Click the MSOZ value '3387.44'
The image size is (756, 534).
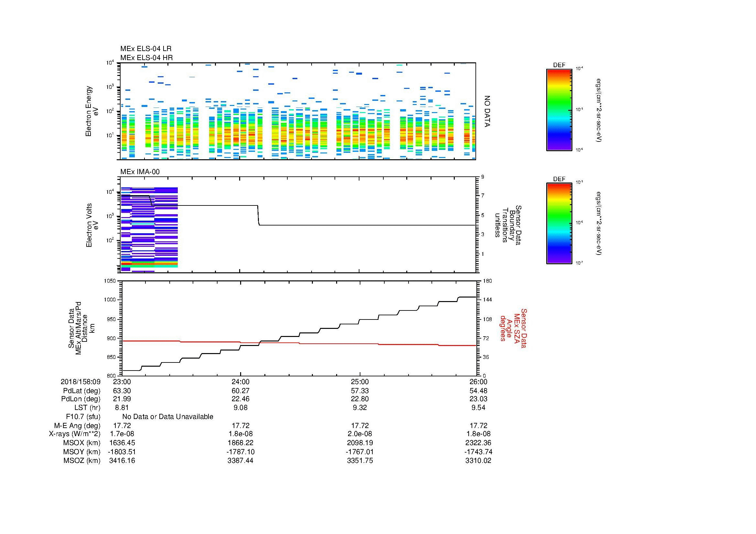pos(241,461)
